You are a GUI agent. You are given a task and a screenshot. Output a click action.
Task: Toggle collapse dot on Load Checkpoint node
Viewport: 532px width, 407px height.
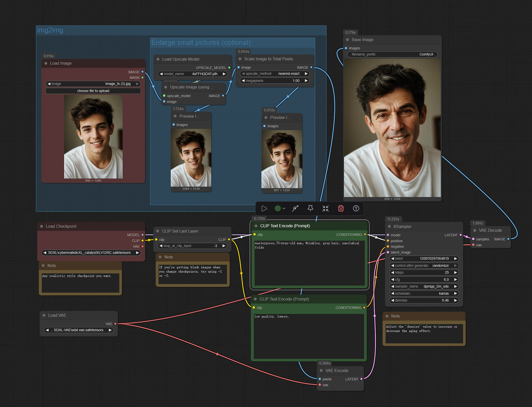(42, 226)
